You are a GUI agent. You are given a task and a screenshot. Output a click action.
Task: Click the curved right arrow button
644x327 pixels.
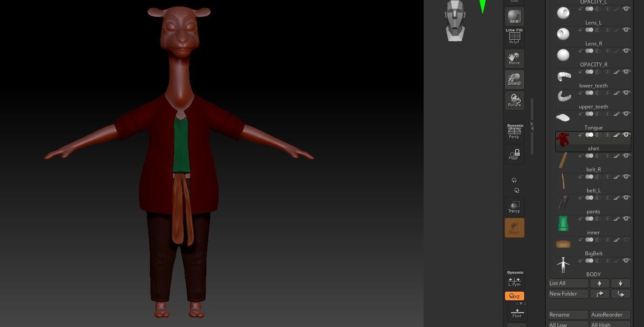[599, 294]
